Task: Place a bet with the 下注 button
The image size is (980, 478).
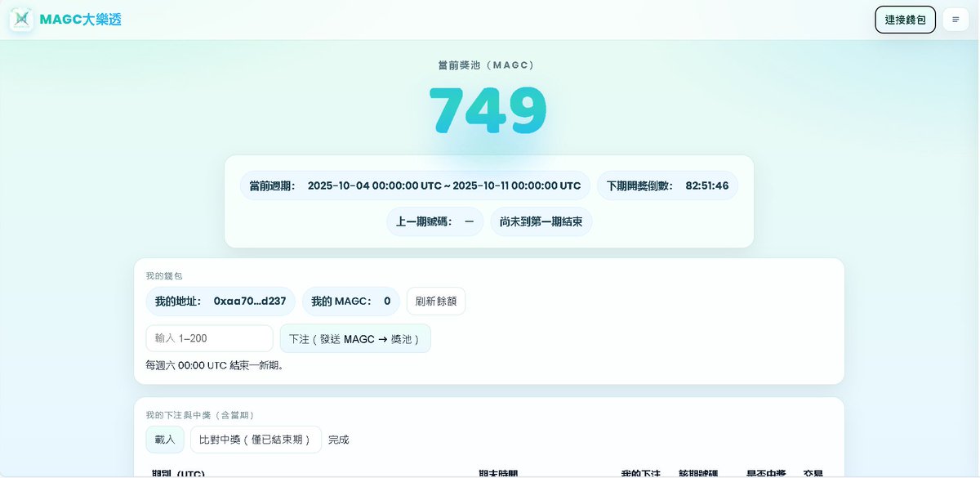Action: tap(355, 338)
